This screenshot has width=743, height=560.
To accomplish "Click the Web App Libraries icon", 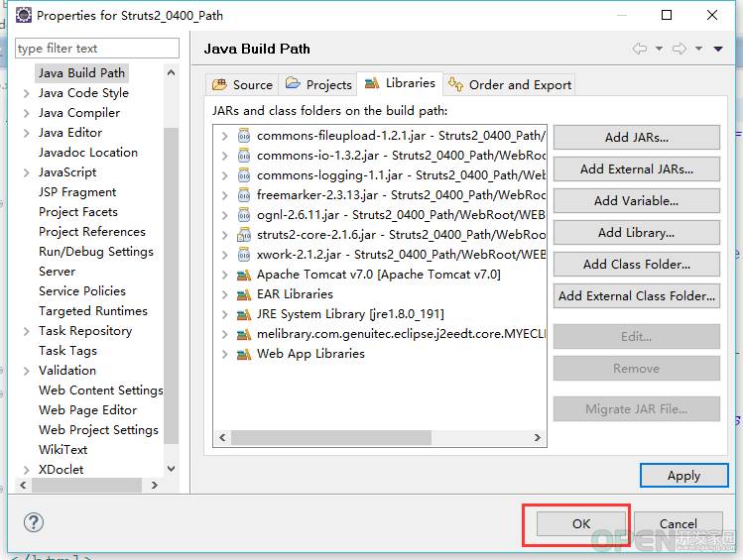I will coord(244,354).
